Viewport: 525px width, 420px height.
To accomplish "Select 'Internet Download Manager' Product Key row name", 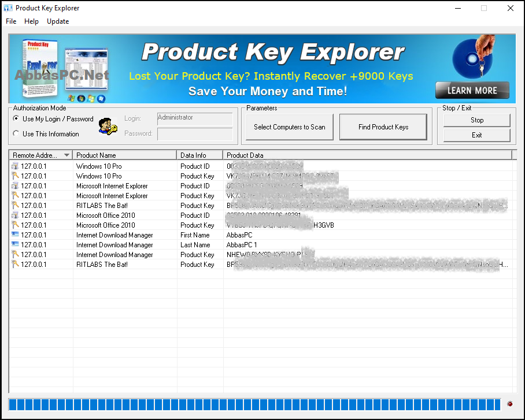I will 114,255.
